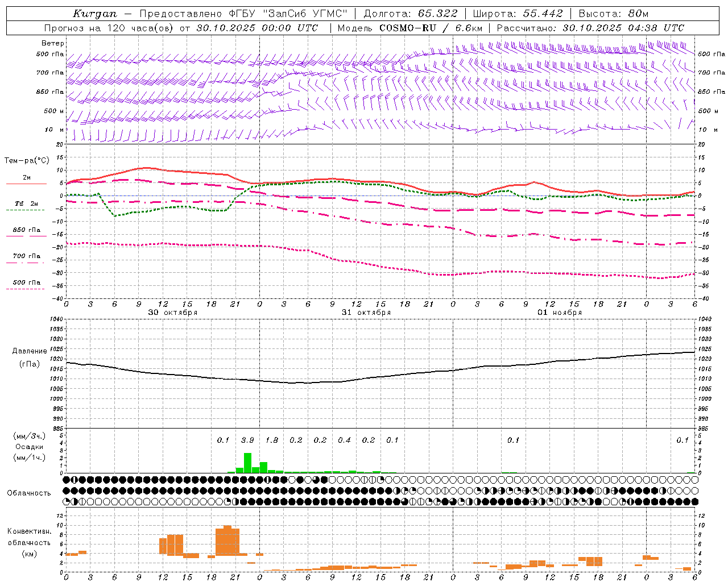This screenshot has height=582, width=728.
Task: Click the 'Ветер' wind panel label
Action: (53, 43)
